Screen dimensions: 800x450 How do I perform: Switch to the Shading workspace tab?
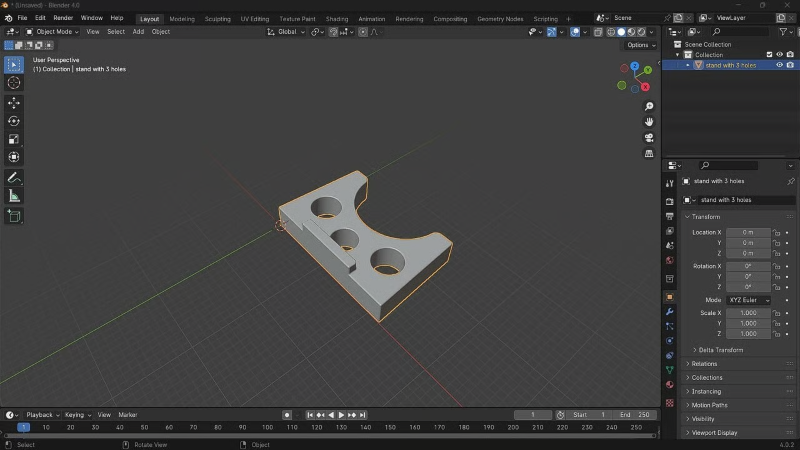[337, 19]
